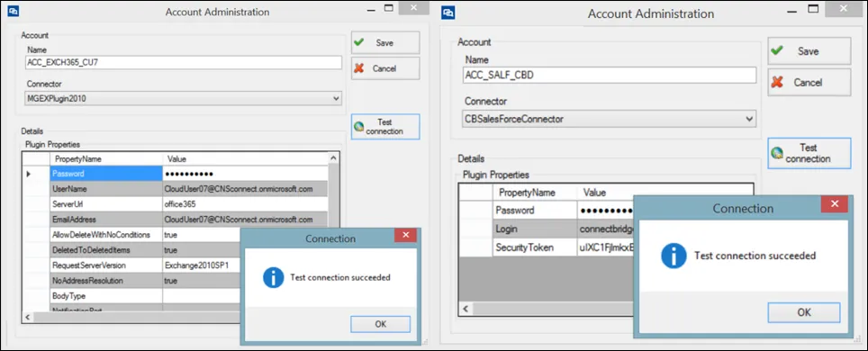
Task: Select ServerUrl property cell
Action: (x=106, y=204)
